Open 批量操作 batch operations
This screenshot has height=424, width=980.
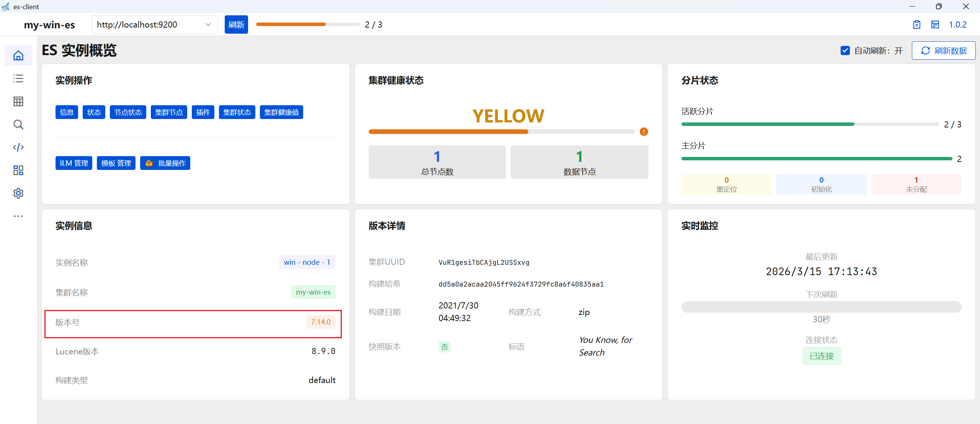tap(165, 163)
